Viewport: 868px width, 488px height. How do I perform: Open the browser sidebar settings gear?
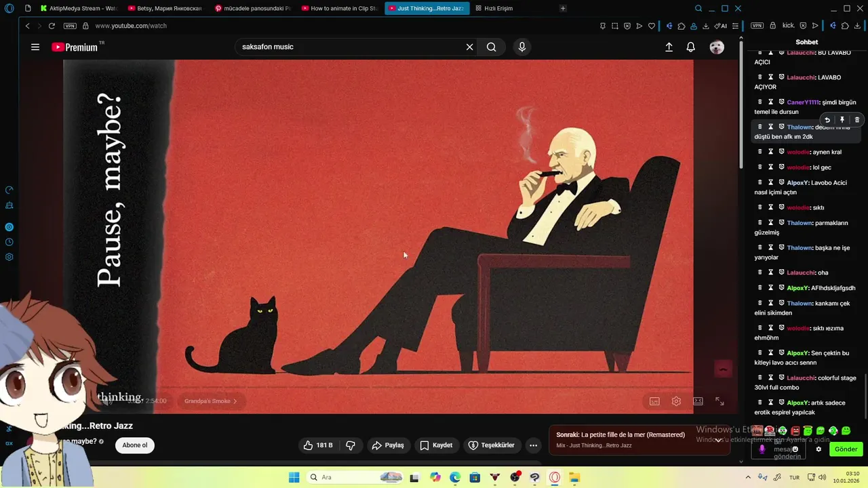click(9, 257)
